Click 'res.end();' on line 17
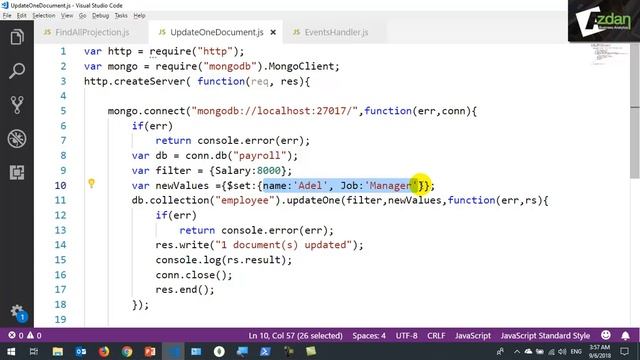The width and height of the screenshot is (640, 360). (x=184, y=290)
